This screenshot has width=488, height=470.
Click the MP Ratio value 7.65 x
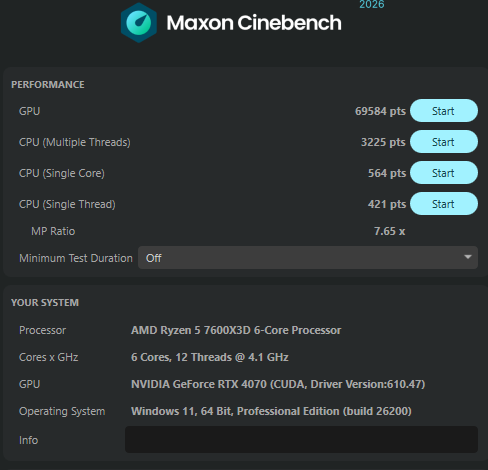(x=389, y=231)
